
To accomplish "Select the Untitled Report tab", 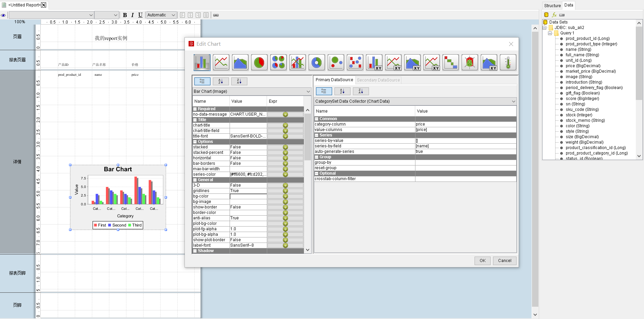I will (24, 5).
